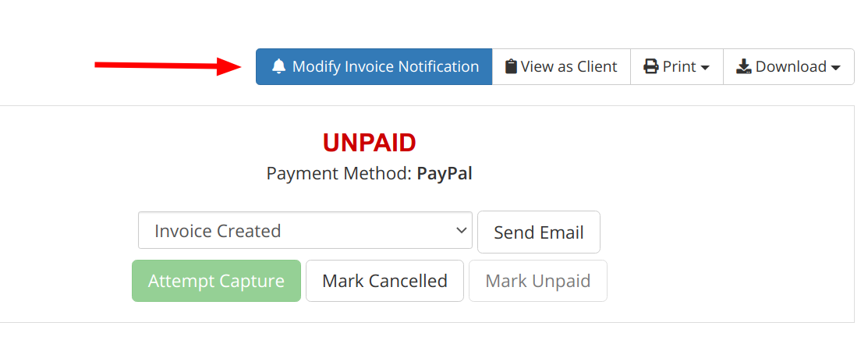
Task: Click the red UNPAID status heading
Action: click(x=369, y=144)
